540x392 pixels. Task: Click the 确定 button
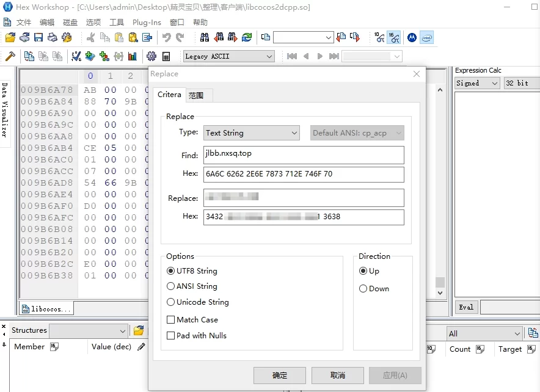coord(279,375)
